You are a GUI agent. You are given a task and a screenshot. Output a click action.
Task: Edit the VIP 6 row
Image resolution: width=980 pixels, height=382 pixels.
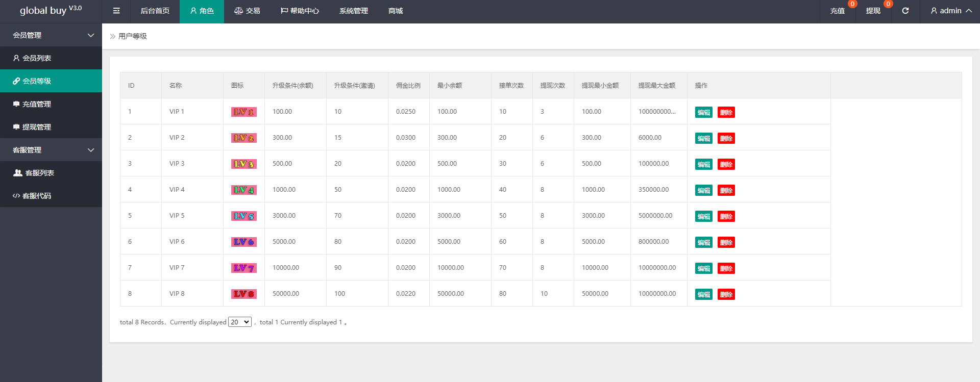(x=704, y=242)
